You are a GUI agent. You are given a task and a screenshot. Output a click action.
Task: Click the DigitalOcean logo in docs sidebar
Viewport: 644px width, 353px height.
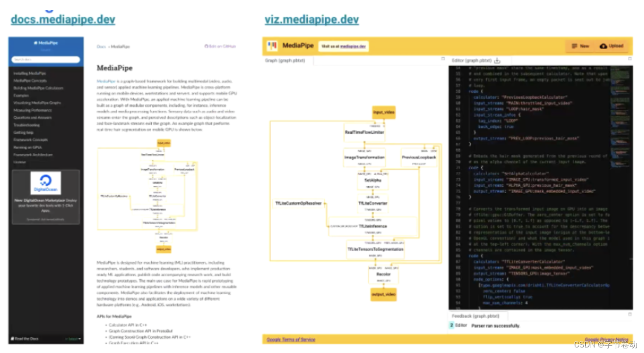coord(46,183)
